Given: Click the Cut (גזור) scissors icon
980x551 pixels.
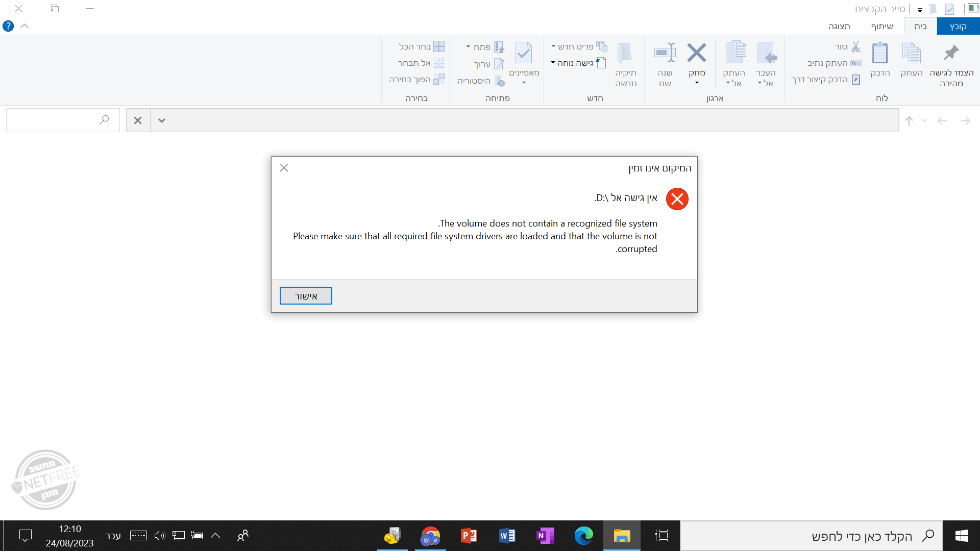Looking at the screenshot, I should tap(855, 47).
